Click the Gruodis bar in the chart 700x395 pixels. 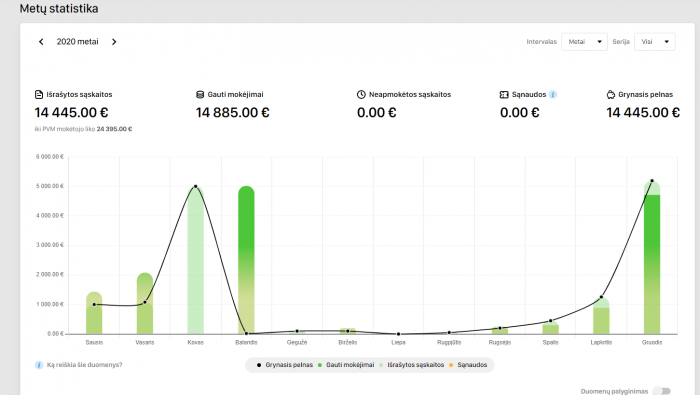click(x=652, y=258)
